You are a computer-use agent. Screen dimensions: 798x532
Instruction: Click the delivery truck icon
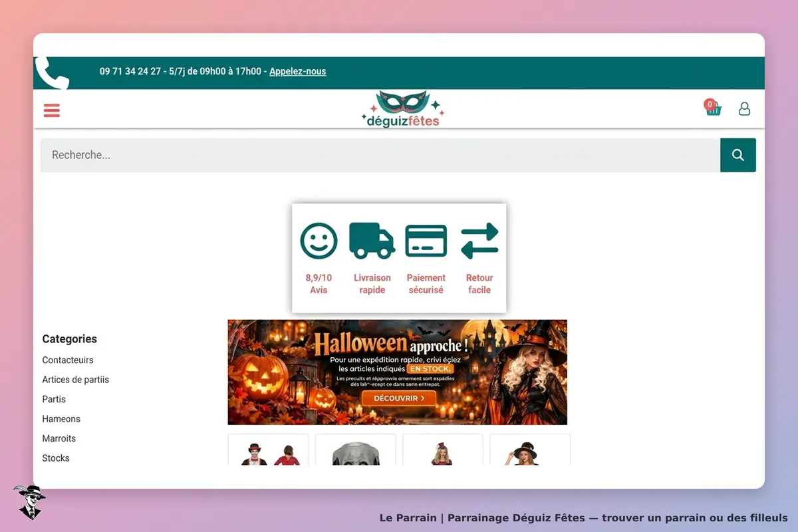point(372,240)
